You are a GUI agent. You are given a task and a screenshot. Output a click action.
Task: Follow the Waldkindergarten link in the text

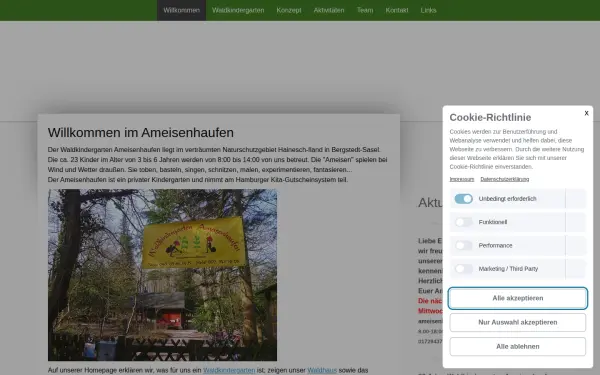(229, 370)
